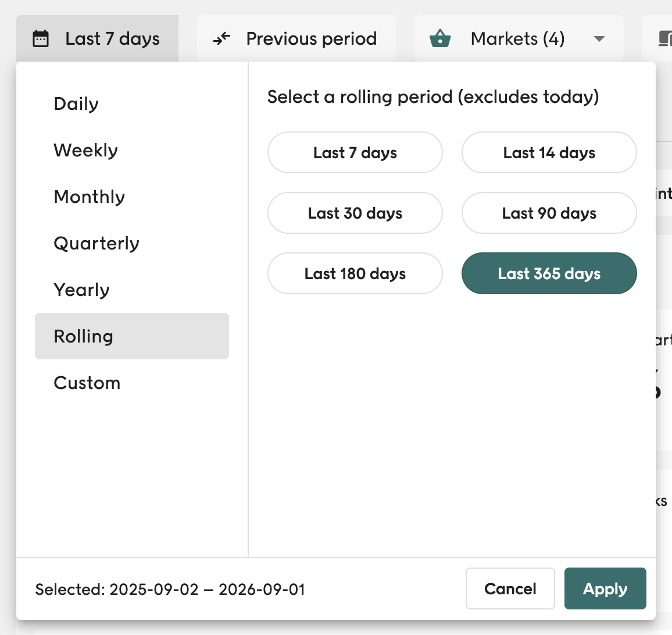Screen dimensions: 672x635
Task: Open the Last 7 days date filter
Action: coord(97,38)
